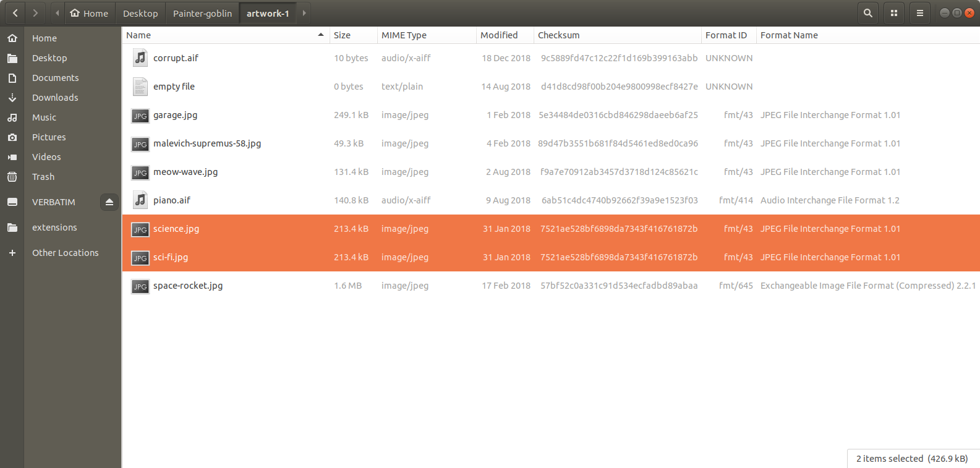Sort by the Size column header
The width and height of the screenshot is (980, 468).
tap(353, 35)
